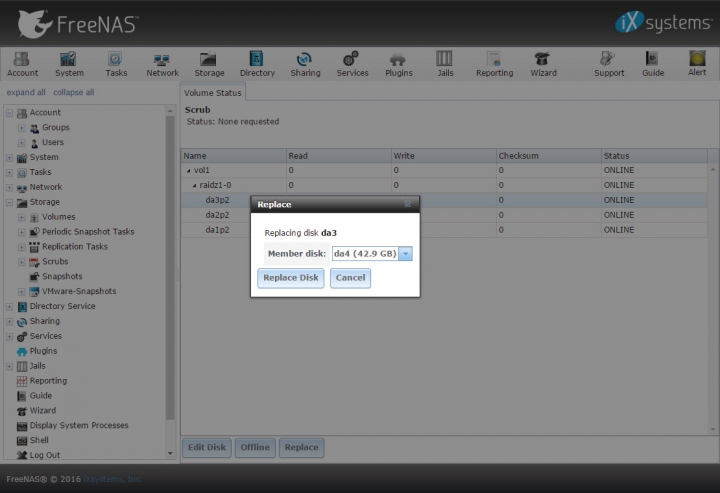Cancel the Replace dialog

click(350, 278)
